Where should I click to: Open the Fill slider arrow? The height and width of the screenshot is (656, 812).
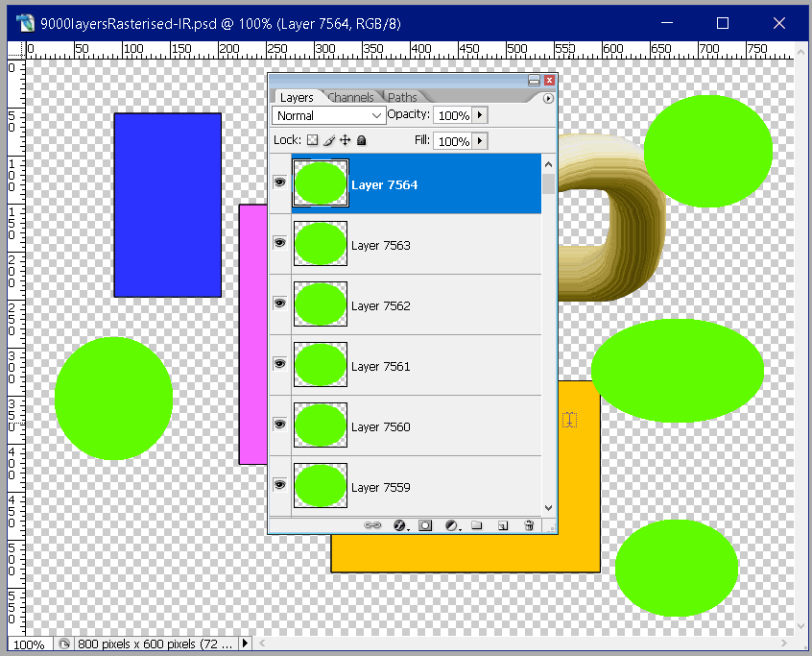click(480, 141)
